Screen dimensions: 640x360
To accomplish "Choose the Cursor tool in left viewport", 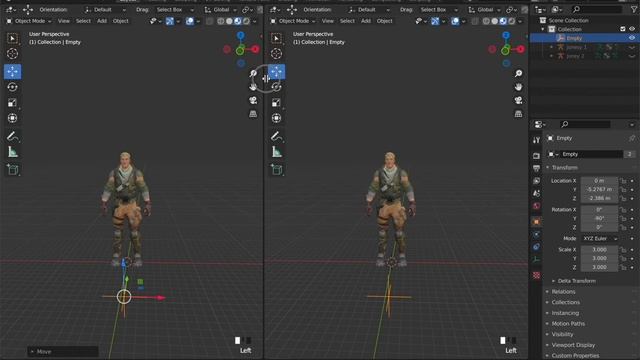I will tap(13, 53).
